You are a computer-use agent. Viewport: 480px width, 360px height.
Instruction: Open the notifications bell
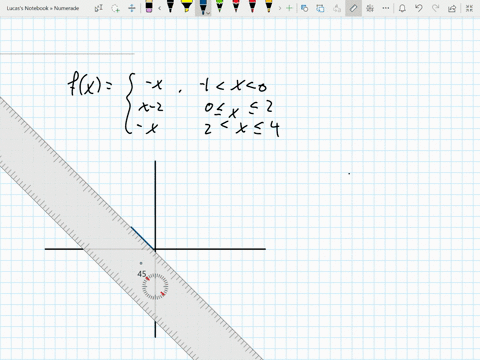pyautogui.click(x=402, y=8)
